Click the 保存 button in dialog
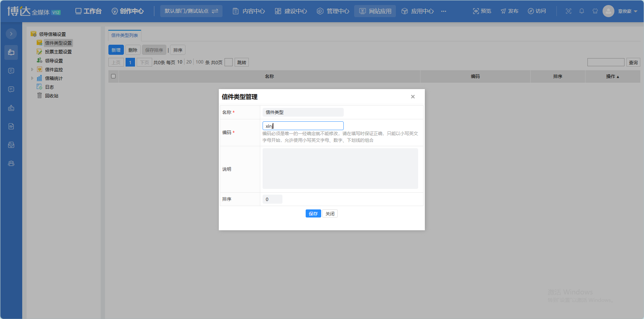Image resolution: width=644 pixels, height=319 pixels. 313,213
